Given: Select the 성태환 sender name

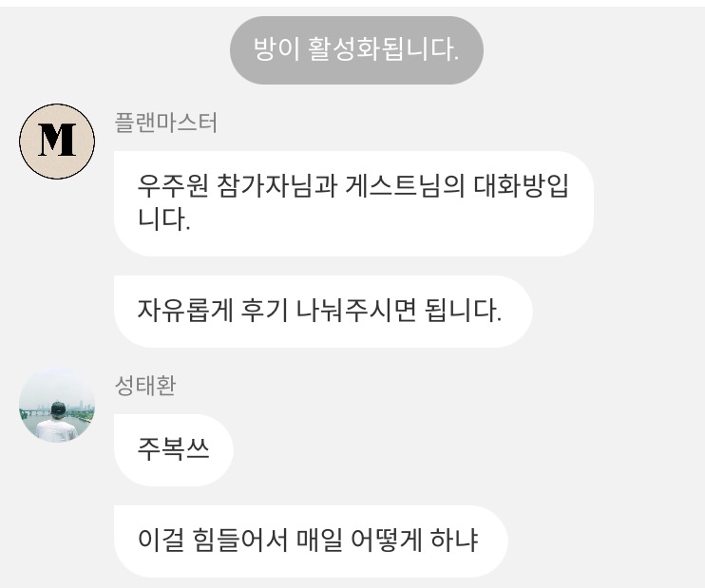Looking at the screenshot, I should [145, 386].
